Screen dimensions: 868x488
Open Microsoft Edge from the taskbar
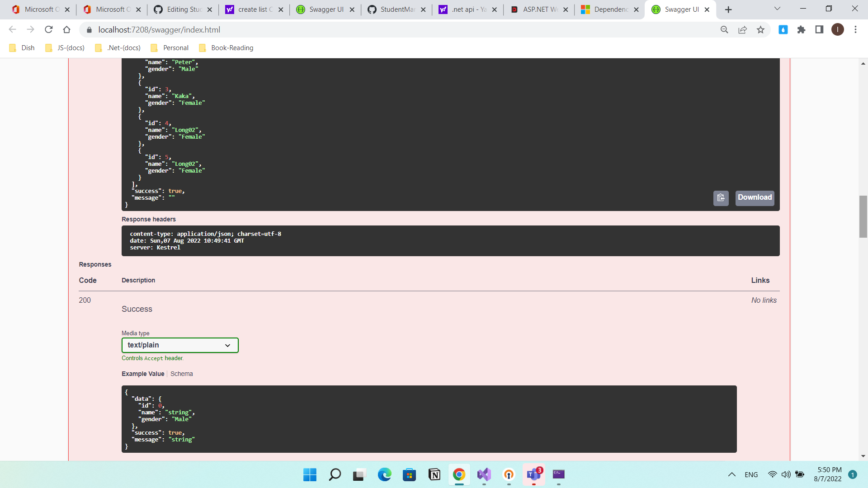point(385,475)
